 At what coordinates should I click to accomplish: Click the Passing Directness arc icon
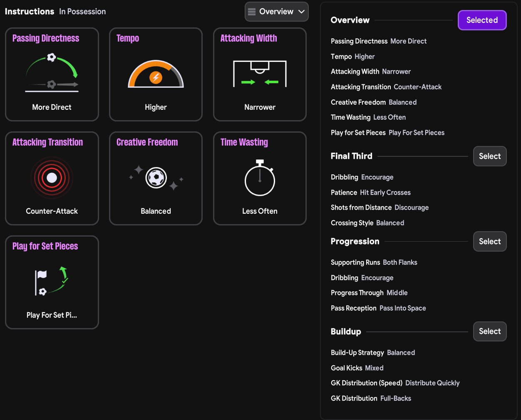point(52,73)
